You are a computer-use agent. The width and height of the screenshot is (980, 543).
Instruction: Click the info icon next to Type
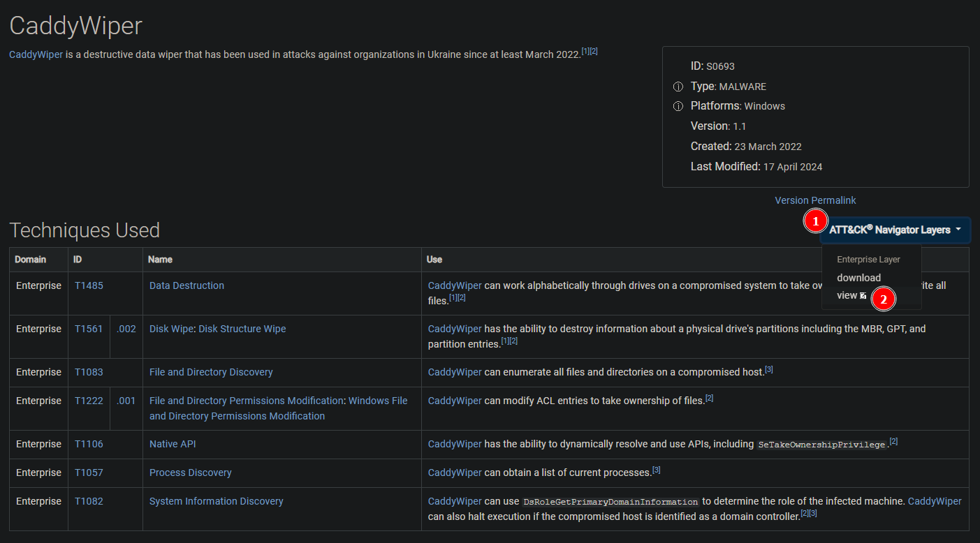tap(678, 87)
